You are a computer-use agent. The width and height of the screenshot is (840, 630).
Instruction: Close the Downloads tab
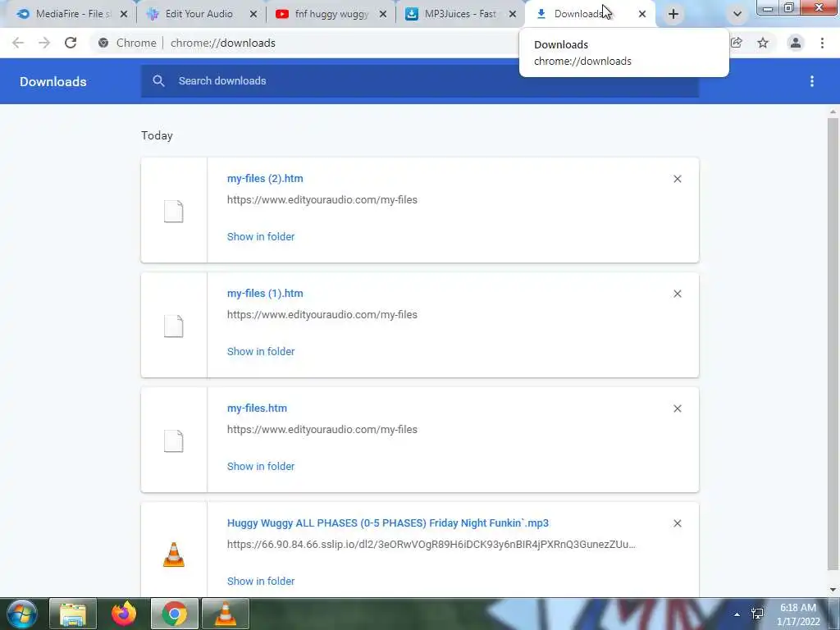click(x=642, y=14)
